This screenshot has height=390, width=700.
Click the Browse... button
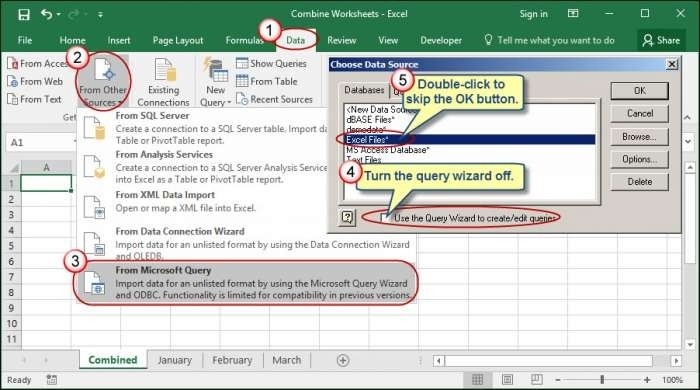point(640,137)
